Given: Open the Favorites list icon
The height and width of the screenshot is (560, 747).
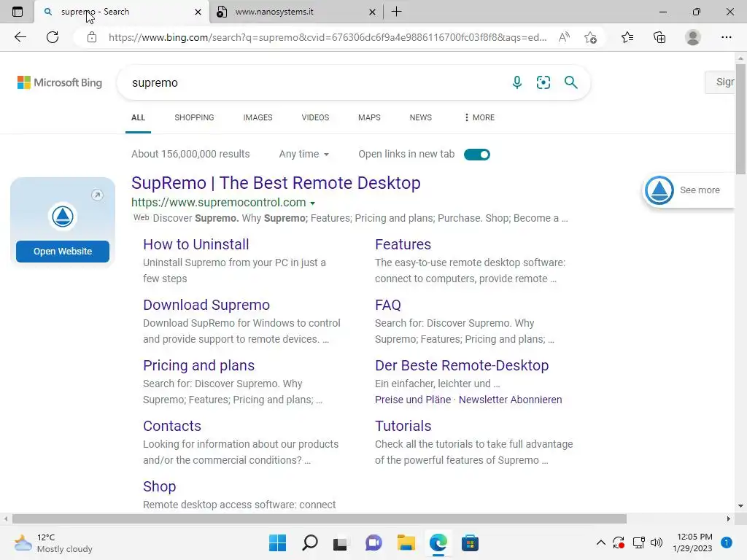Looking at the screenshot, I should pos(627,37).
